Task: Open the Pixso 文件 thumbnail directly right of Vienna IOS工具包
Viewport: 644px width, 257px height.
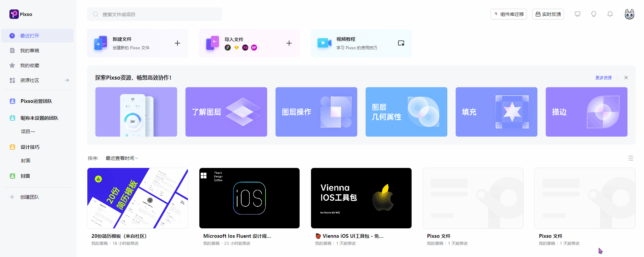Action: (473, 198)
